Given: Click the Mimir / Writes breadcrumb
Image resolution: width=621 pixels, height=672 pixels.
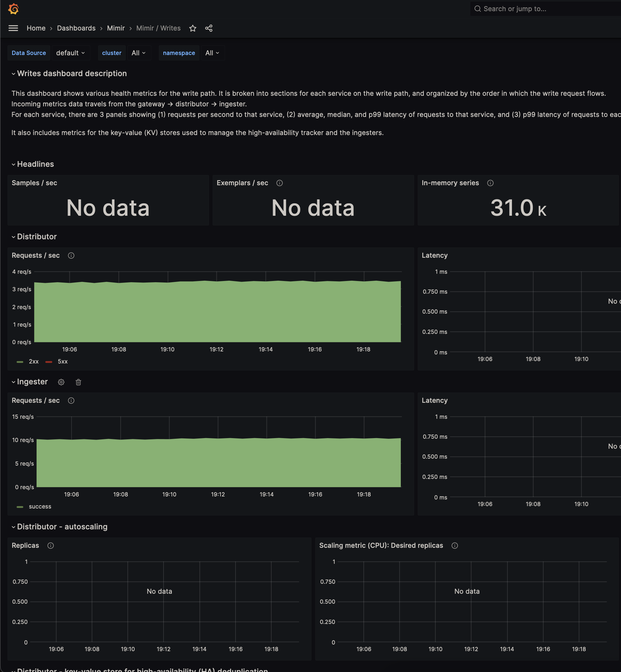Looking at the screenshot, I should (x=158, y=28).
